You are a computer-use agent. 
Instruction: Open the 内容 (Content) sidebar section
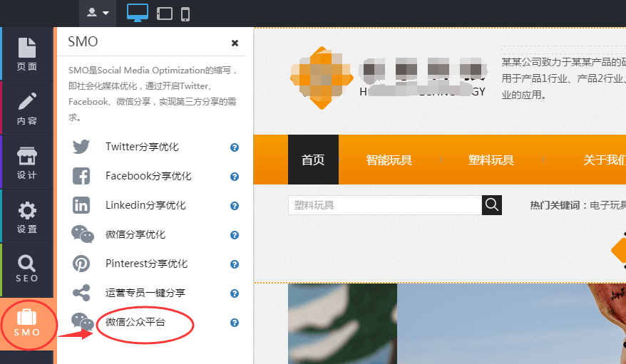(x=27, y=108)
